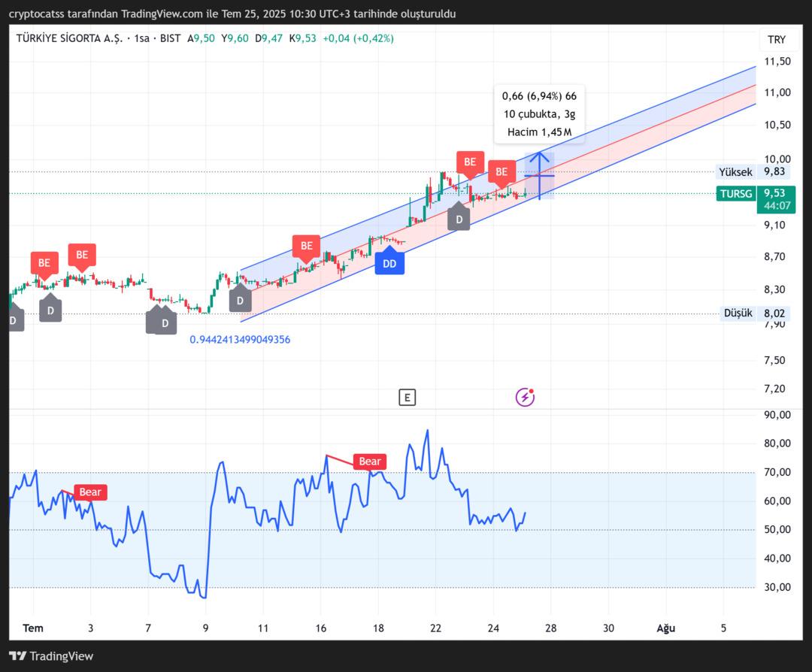Viewport: 812px width, 672px height.
Task: Click the A9,50 open value
Action: pyautogui.click(x=201, y=38)
